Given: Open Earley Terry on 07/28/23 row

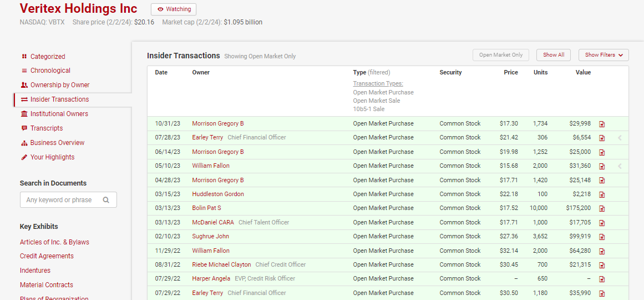Looking at the screenshot, I should coord(207,137).
